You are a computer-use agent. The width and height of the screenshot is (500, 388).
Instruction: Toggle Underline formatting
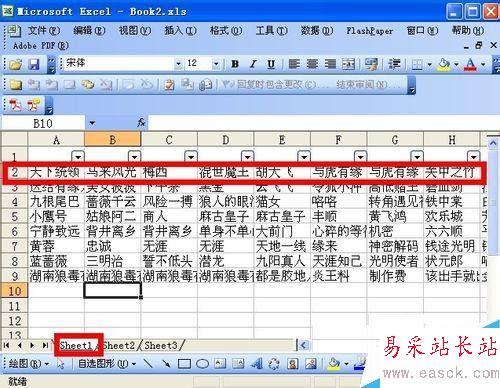point(271,64)
